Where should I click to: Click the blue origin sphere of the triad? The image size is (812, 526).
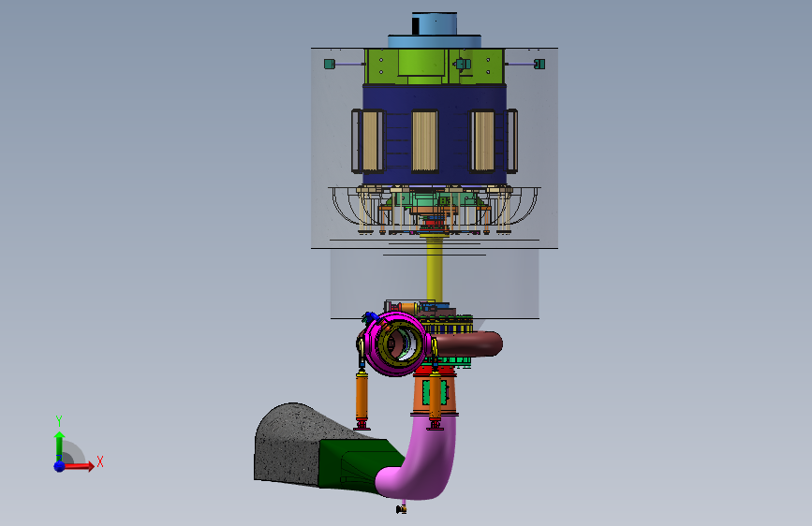click(x=60, y=466)
